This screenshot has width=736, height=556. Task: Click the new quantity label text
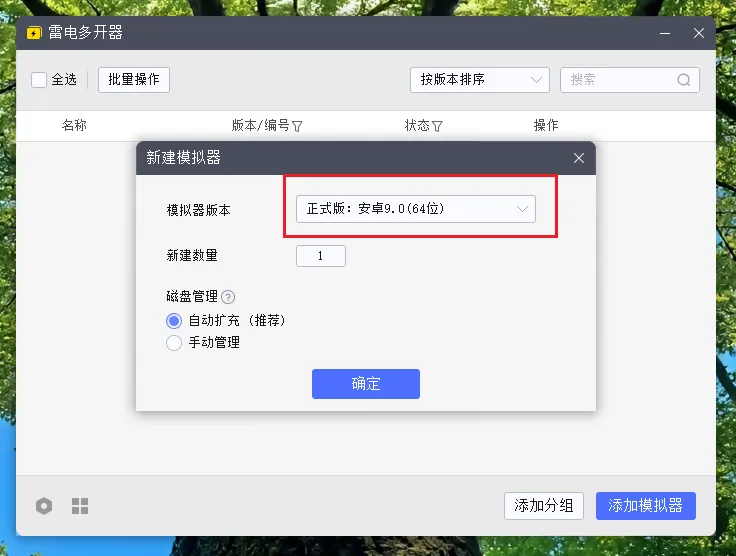pyautogui.click(x=192, y=256)
